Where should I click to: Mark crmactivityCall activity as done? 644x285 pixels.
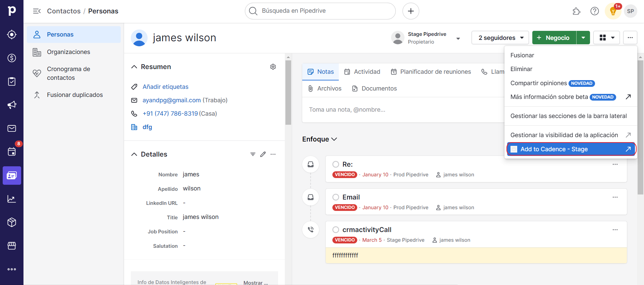coord(336,230)
